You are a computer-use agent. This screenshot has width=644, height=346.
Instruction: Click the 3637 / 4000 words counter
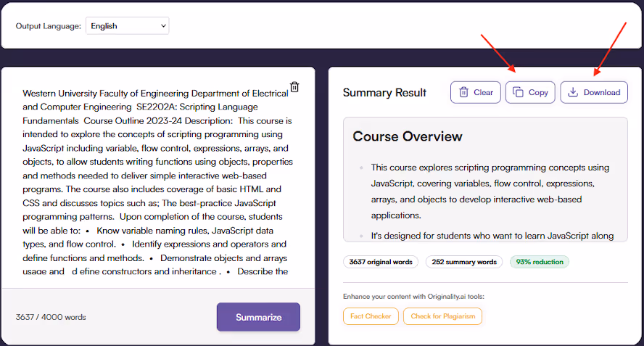pyautogui.click(x=51, y=317)
